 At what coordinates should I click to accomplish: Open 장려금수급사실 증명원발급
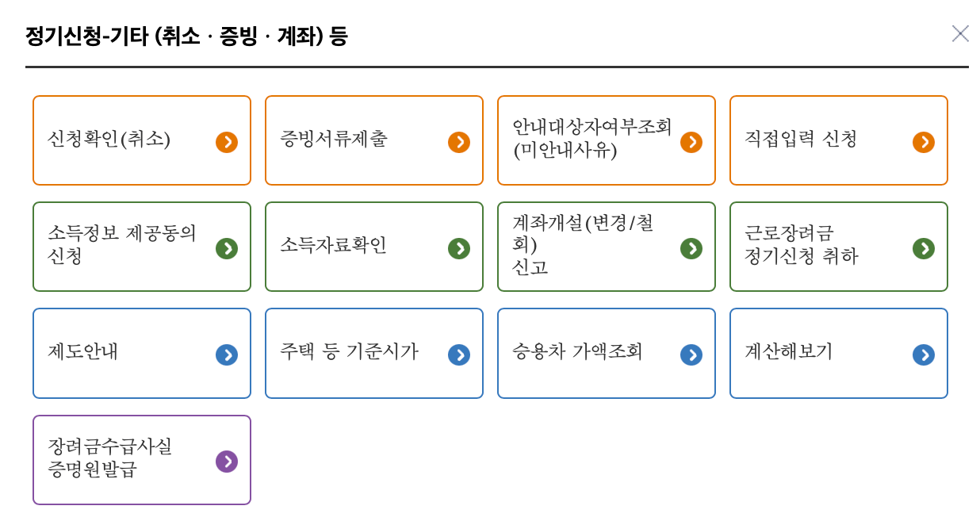(141, 460)
